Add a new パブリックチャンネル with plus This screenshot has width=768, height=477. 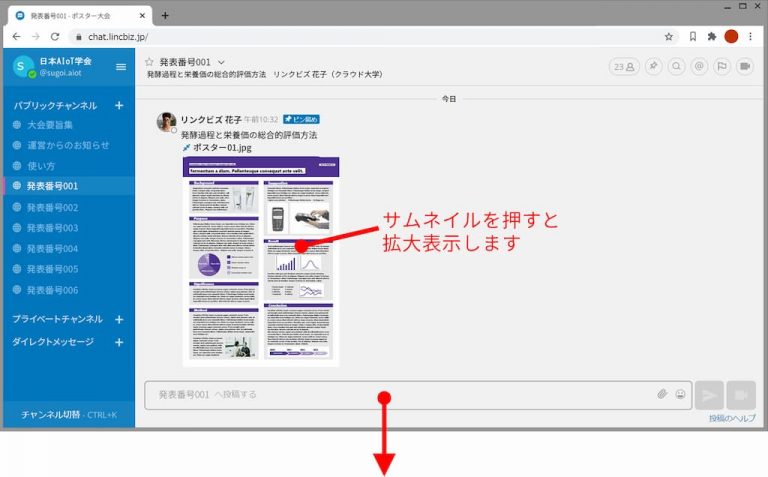coord(119,105)
